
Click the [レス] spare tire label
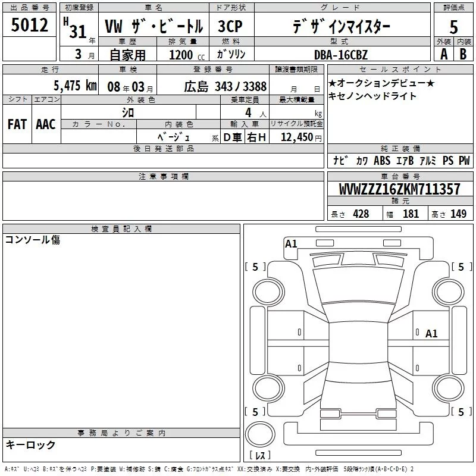[260, 456]
